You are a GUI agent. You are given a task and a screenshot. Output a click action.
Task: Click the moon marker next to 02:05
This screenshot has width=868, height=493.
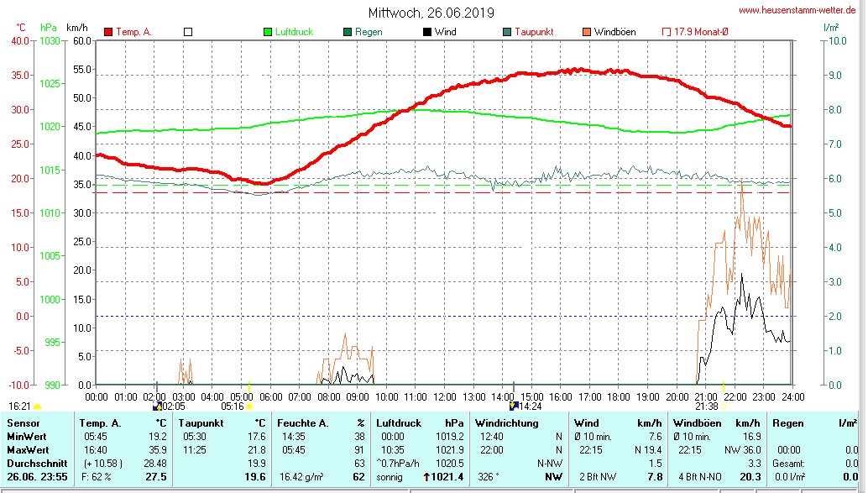(156, 406)
